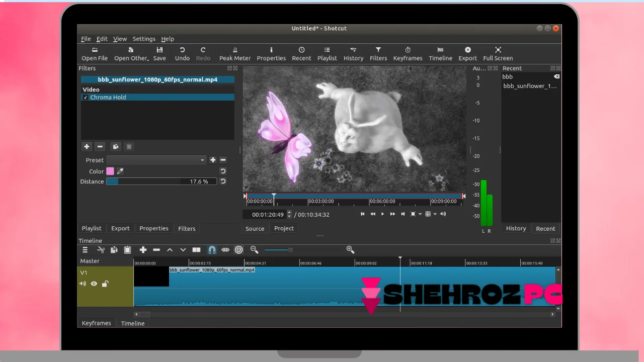Open the Settings menu

tap(144, 39)
